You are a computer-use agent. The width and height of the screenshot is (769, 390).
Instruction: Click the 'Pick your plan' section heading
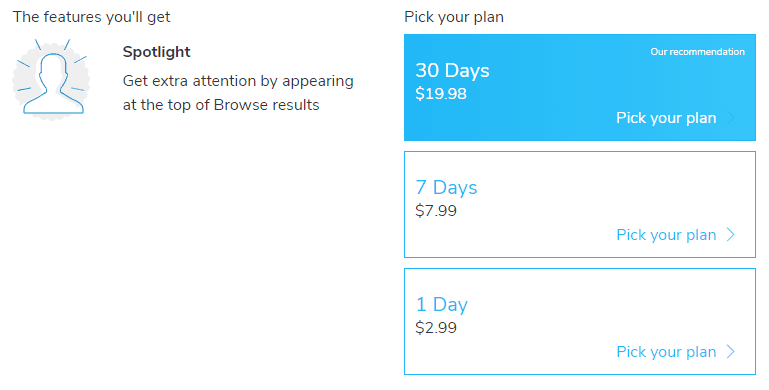point(454,17)
